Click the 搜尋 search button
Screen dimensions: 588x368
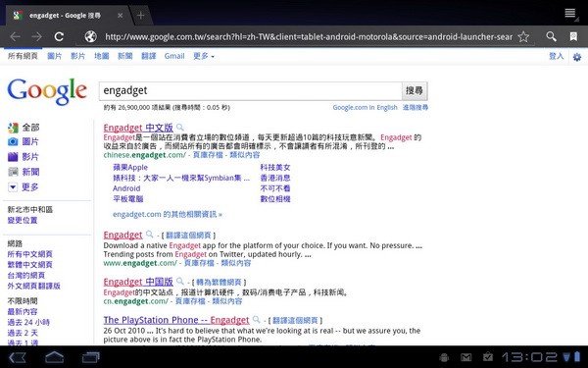click(415, 91)
